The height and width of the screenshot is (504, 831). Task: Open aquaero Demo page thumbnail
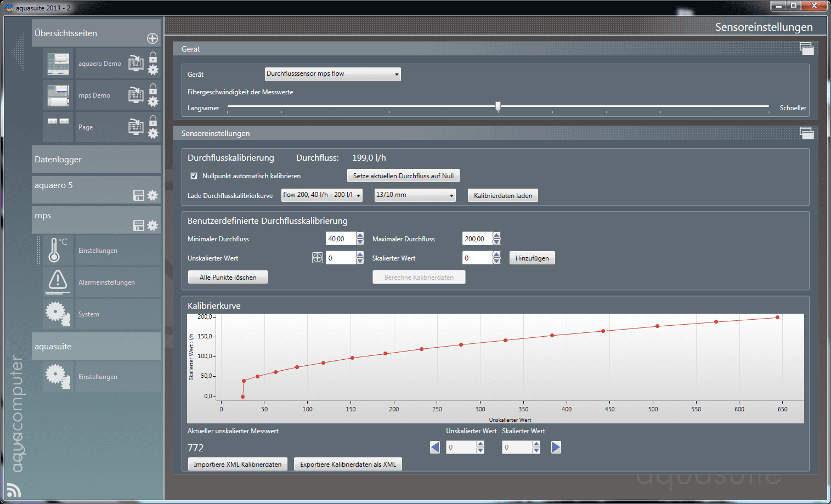pos(58,64)
